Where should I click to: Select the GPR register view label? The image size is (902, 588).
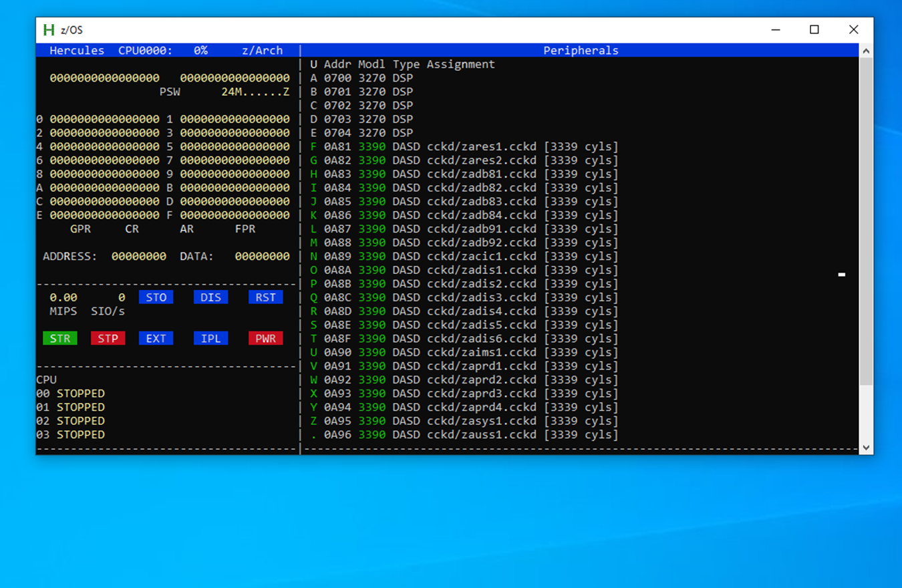point(80,229)
